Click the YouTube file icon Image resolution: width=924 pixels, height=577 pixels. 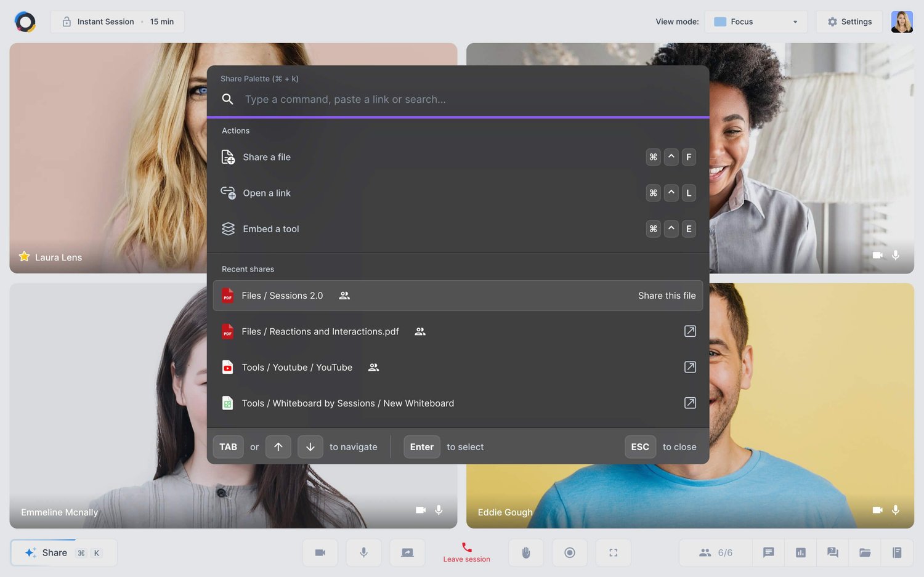click(227, 367)
